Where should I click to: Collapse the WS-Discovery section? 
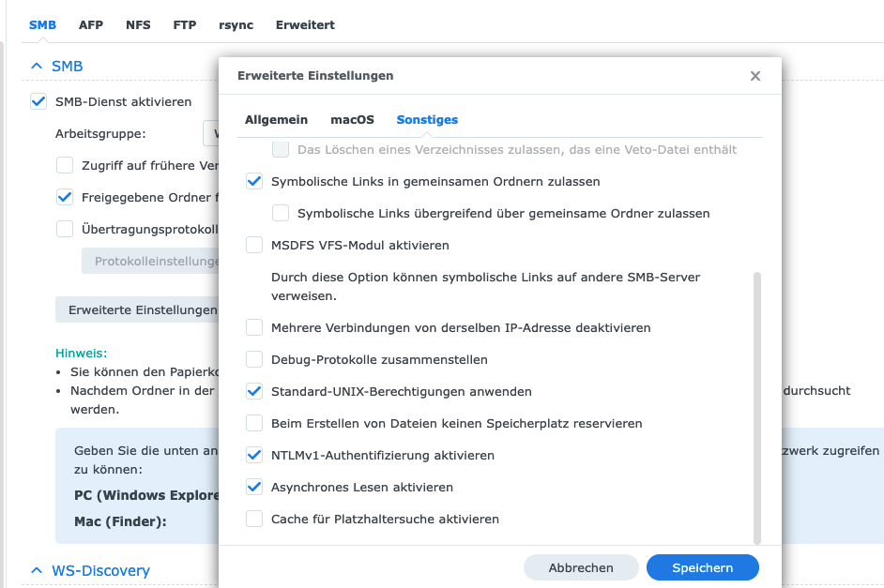click(x=37, y=570)
